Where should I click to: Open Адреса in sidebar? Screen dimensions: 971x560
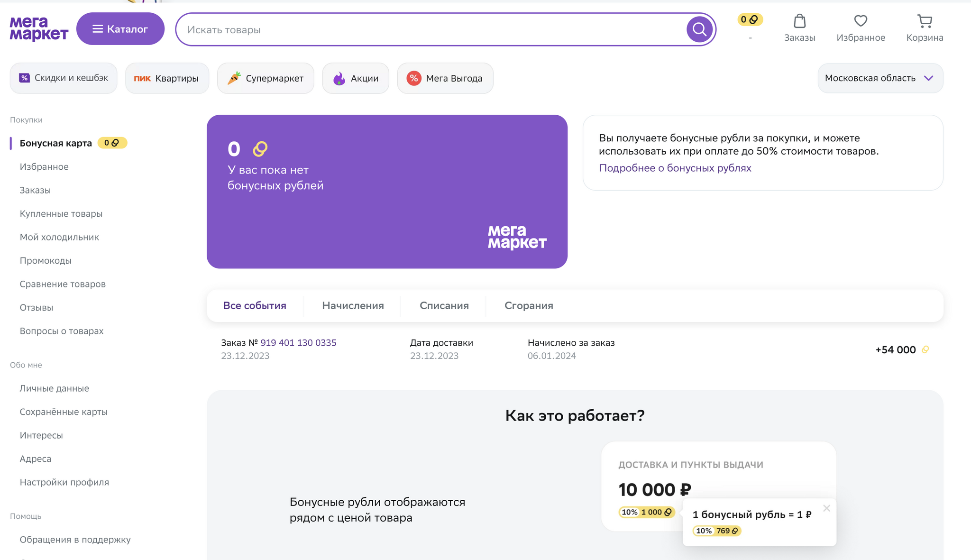(36, 459)
